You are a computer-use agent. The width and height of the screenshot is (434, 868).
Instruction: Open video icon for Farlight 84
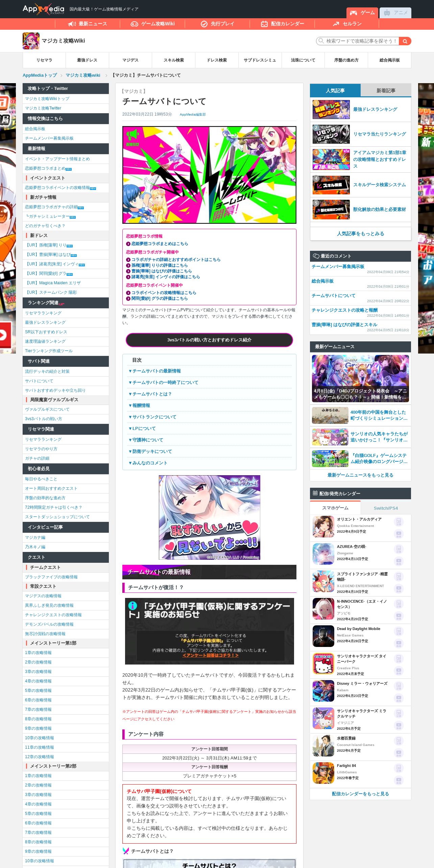tap(399, 780)
